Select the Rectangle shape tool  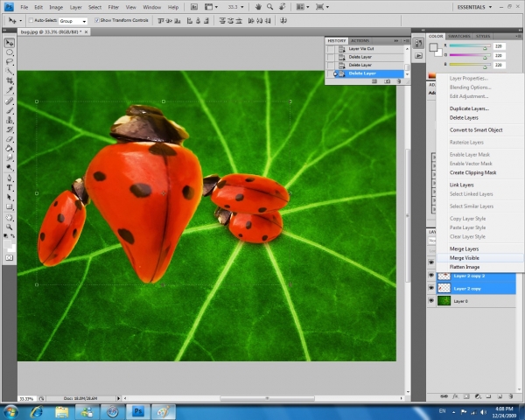pyautogui.click(x=10, y=206)
